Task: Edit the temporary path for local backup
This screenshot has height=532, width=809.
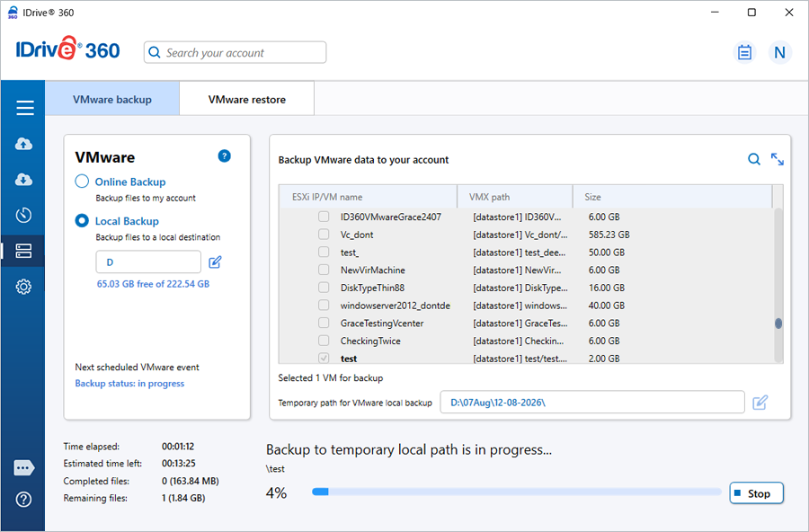Action: [x=760, y=403]
